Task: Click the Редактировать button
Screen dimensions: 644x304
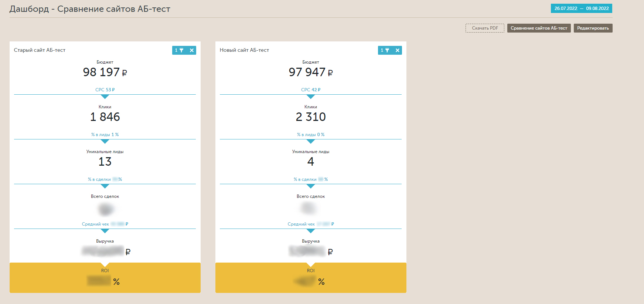Action: click(x=593, y=28)
